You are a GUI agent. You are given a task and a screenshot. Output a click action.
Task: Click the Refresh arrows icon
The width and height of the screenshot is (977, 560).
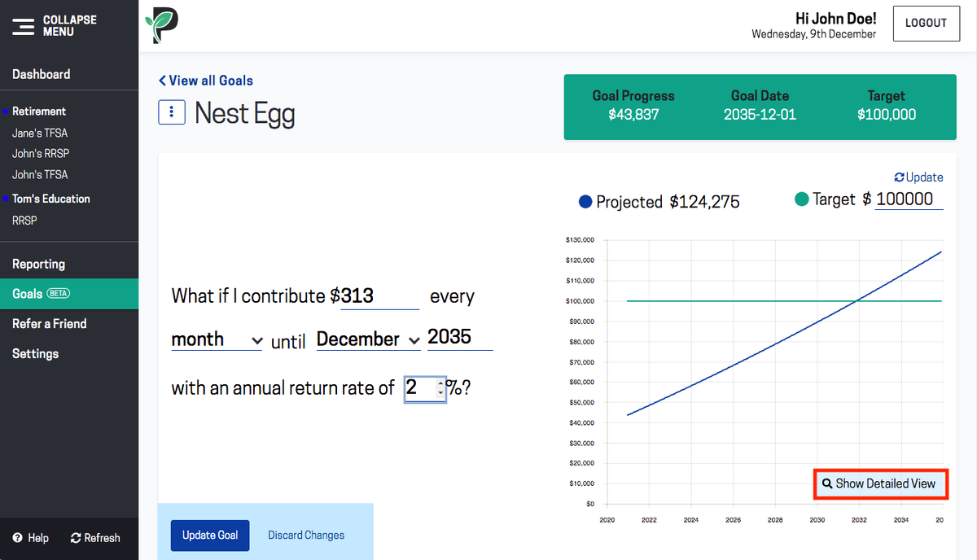pyautogui.click(x=76, y=538)
